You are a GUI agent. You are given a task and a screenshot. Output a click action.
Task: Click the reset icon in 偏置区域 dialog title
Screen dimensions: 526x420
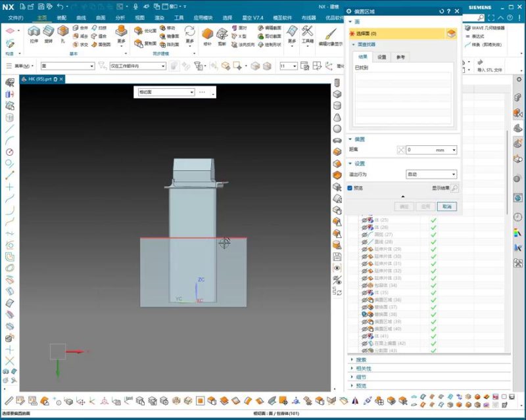[441, 11]
